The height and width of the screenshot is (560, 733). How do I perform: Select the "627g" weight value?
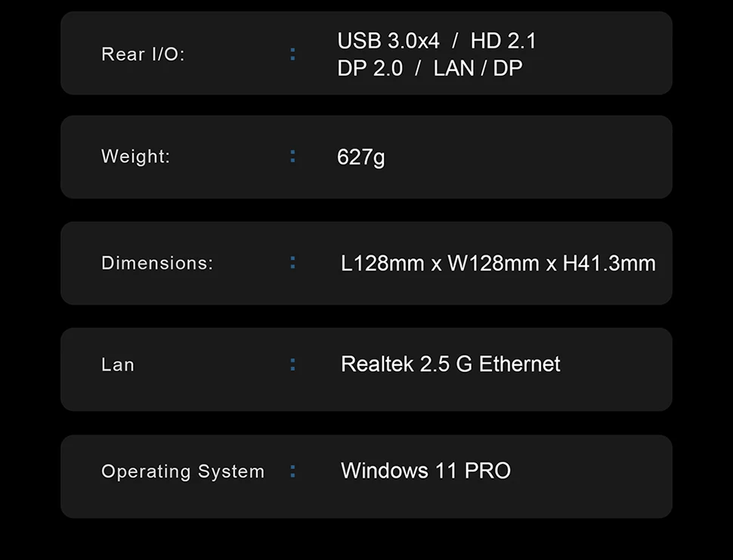tap(361, 157)
